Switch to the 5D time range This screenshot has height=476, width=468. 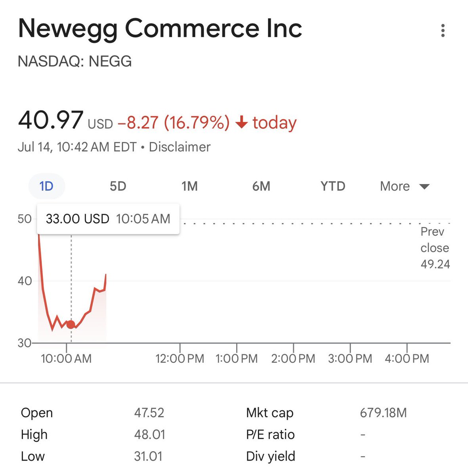[118, 186]
